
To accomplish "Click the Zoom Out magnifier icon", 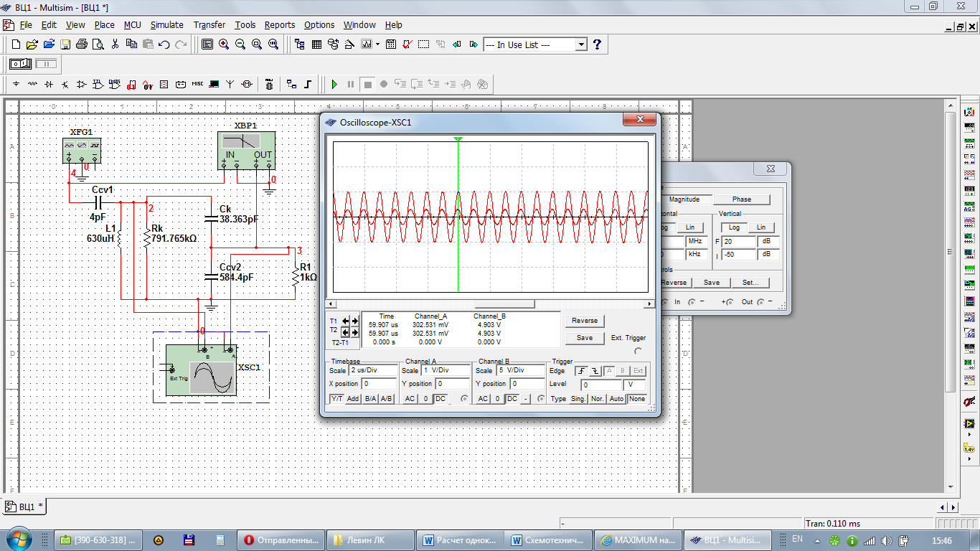I will coord(240,44).
